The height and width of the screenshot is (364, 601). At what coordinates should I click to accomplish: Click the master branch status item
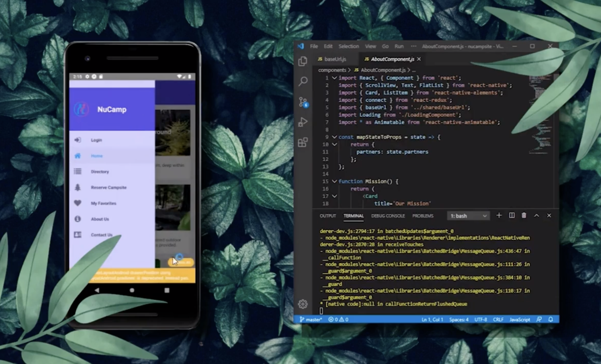click(x=311, y=319)
